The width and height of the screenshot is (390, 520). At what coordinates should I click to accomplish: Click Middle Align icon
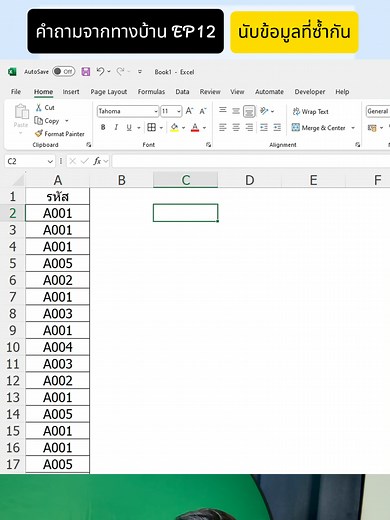pyautogui.click(x=236, y=111)
